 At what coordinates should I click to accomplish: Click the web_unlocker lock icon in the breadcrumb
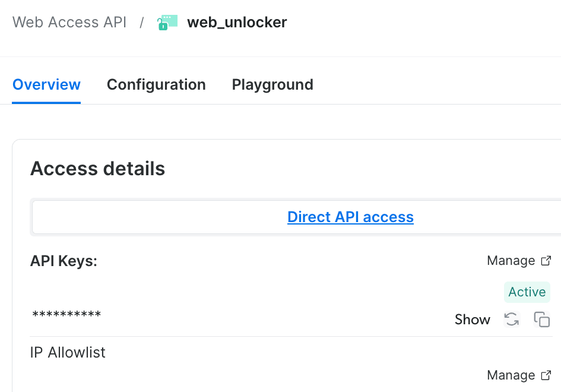click(167, 22)
